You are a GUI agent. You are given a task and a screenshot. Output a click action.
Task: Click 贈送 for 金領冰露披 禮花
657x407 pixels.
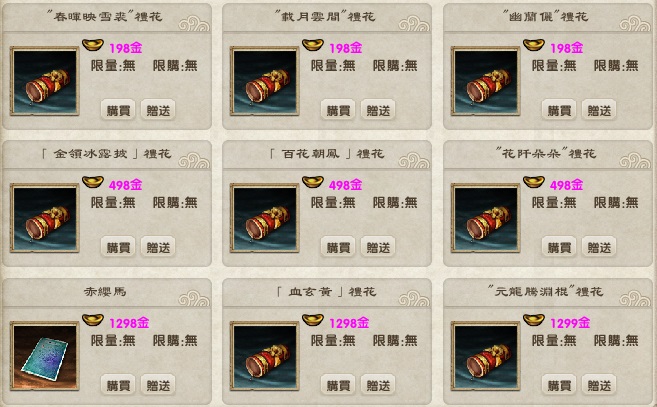point(158,247)
